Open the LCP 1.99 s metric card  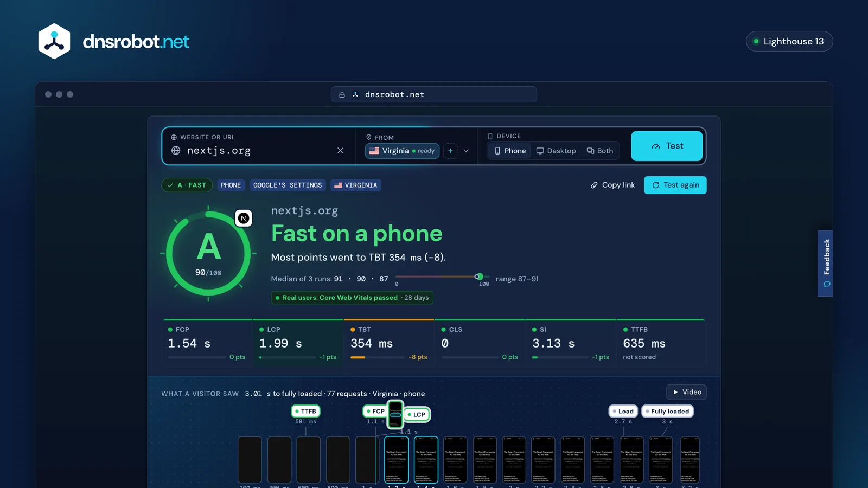pos(298,343)
